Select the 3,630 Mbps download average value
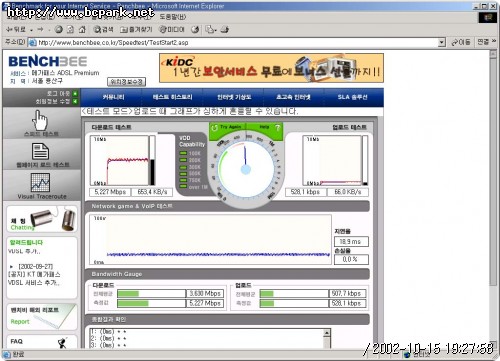This screenshot has width=500, height=361. tap(205, 294)
